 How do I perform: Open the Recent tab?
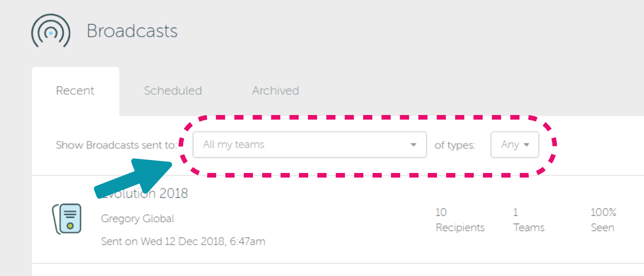(x=75, y=91)
